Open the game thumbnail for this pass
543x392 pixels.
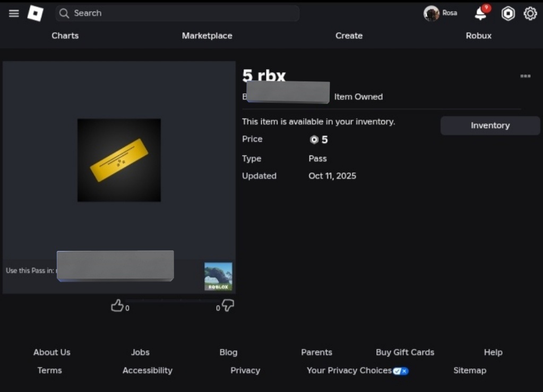[218, 276]
